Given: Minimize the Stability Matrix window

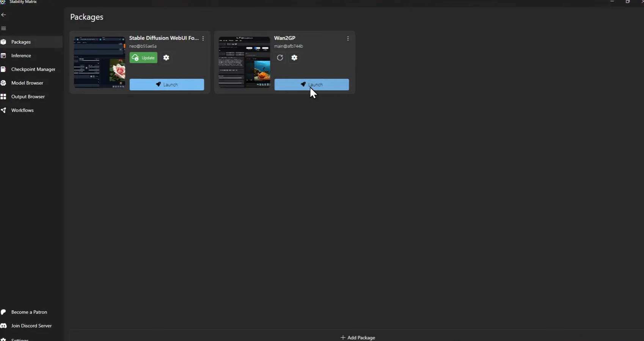Looking at the screenshot, I should tap(612, 2).
